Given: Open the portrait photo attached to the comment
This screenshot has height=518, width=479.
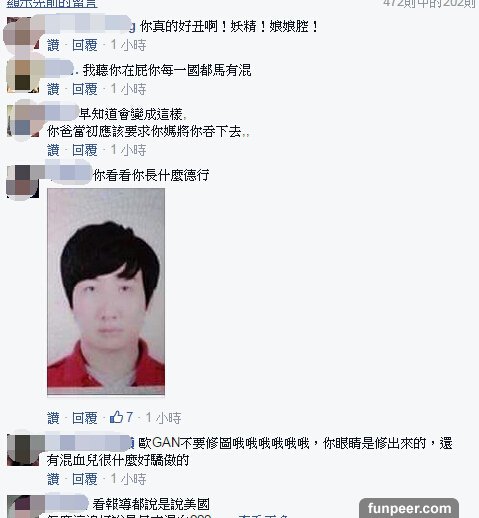Looking at the screenshot, I should click(x=106, y=292).
